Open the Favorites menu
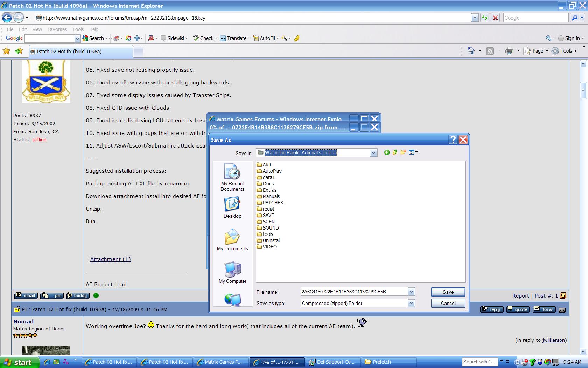588x368 pixels. [x=57, y=29]
